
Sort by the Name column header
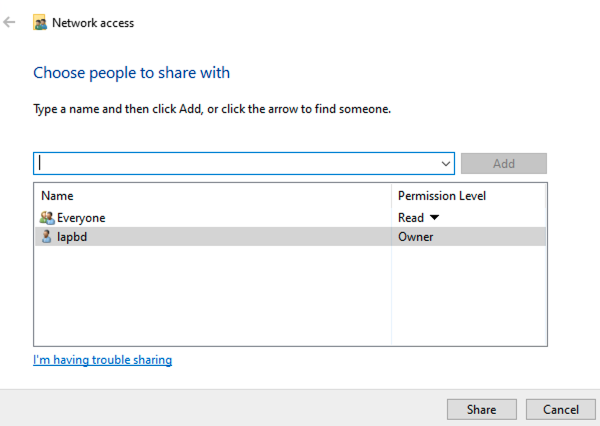click(57, 196)
